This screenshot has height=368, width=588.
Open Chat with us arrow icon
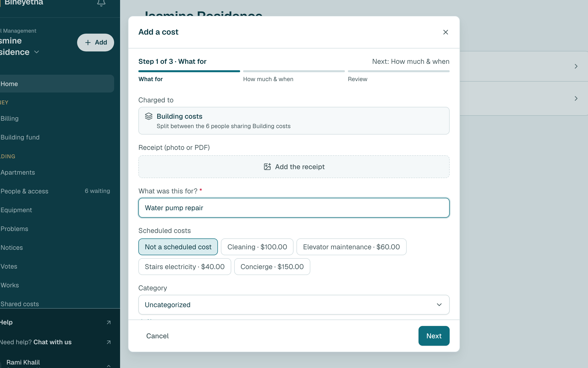(108, 342)
